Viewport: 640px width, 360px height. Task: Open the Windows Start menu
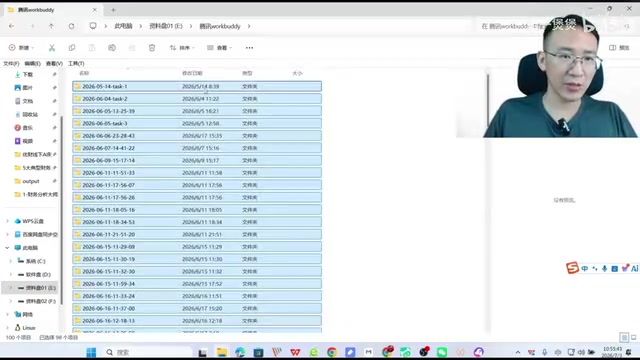91,352
